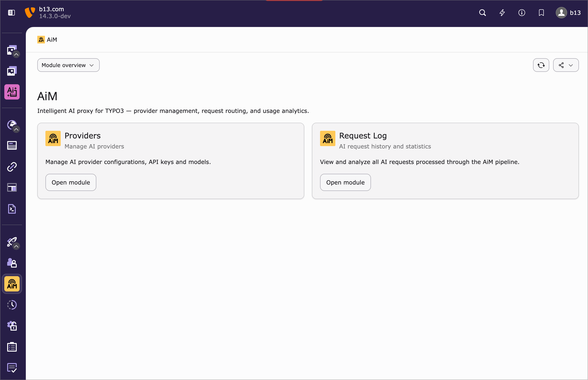Open the link/redirects sidebar icon
Image resolution: width=588 pixels, height=380 pixels.
click(x=12, y=167)
